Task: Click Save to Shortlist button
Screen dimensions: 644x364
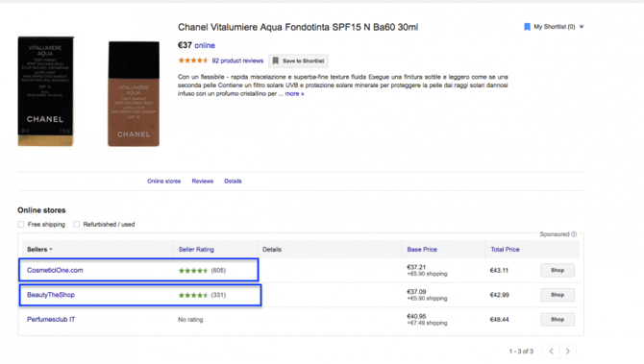Action: [298, 61]
